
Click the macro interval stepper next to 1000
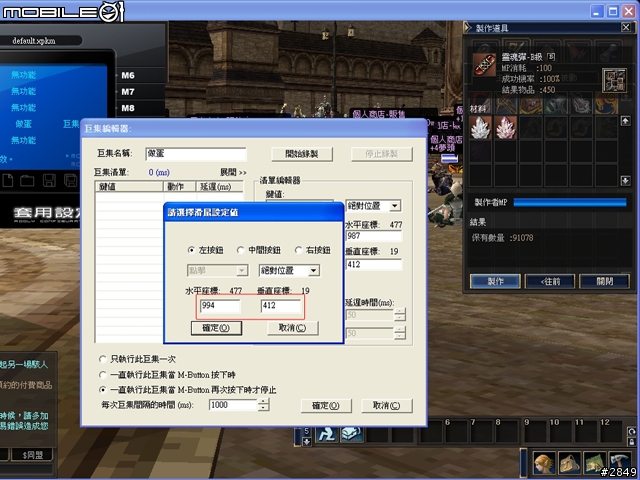pyautogui.click(x=264, y=405)
